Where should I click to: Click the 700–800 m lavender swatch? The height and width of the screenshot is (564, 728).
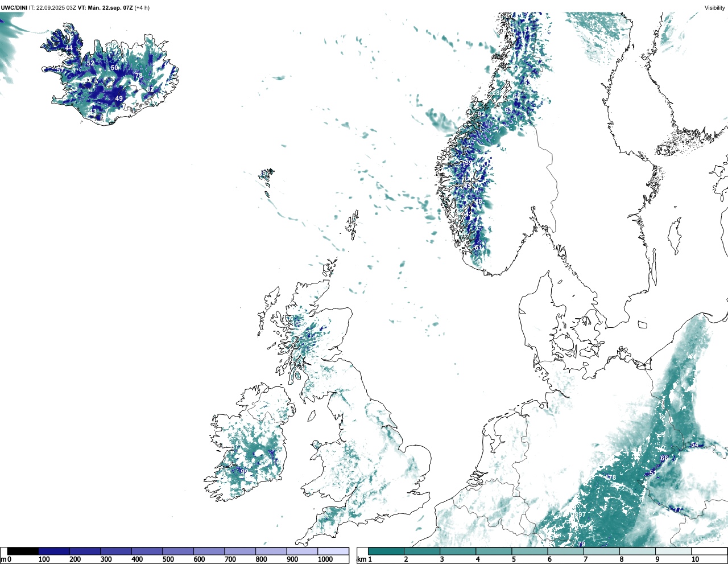pyautogui.click(x=240, y=551)
